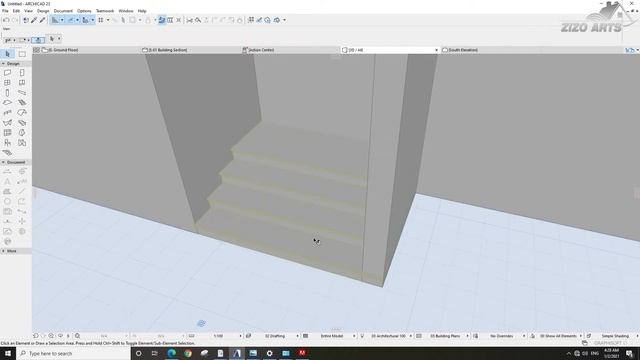Select the Beam tool
The height and width of the screenshot is (360, 640).
pyautogui.click(x=22, y=93)
